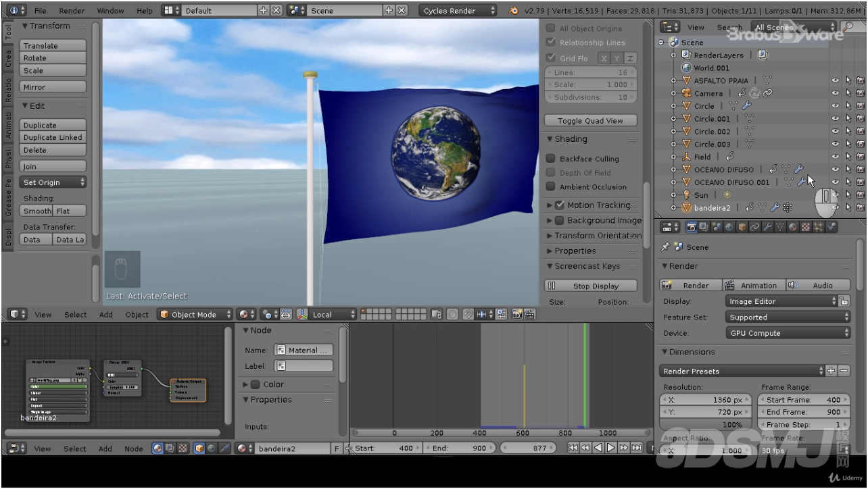
Task: Open the Texture properties tab (checker icon)
Action: click(806, 227)
